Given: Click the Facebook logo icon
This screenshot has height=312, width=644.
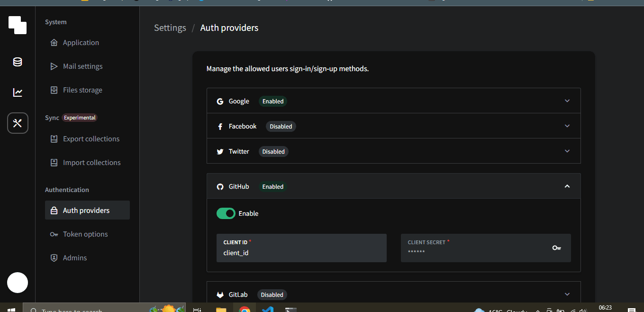Looking at the screenshot, I should pyautogui.click(x=220, y=127).
